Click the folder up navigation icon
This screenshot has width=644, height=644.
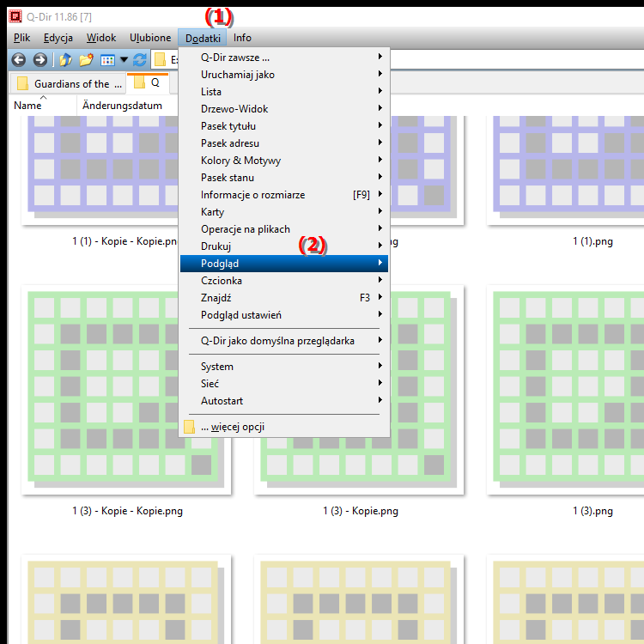pos(66,60)
